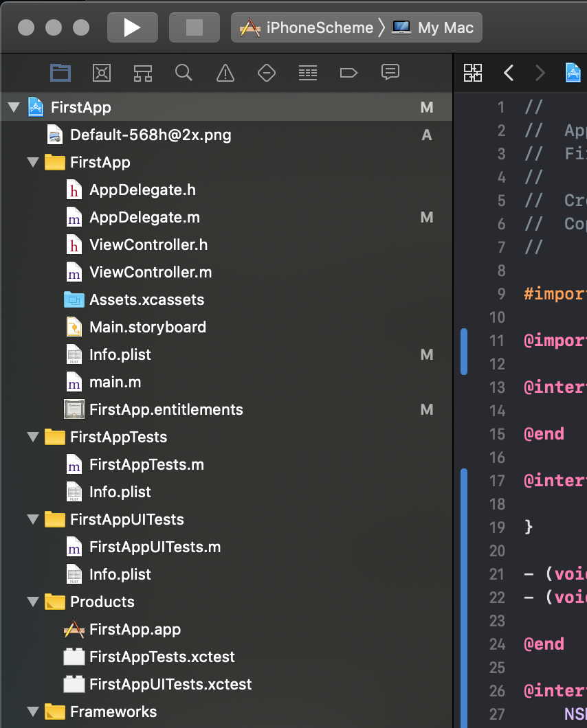Open the Project navigator folder icon
This screenshot has width=587, height=728.
click(x=60, y=72)
